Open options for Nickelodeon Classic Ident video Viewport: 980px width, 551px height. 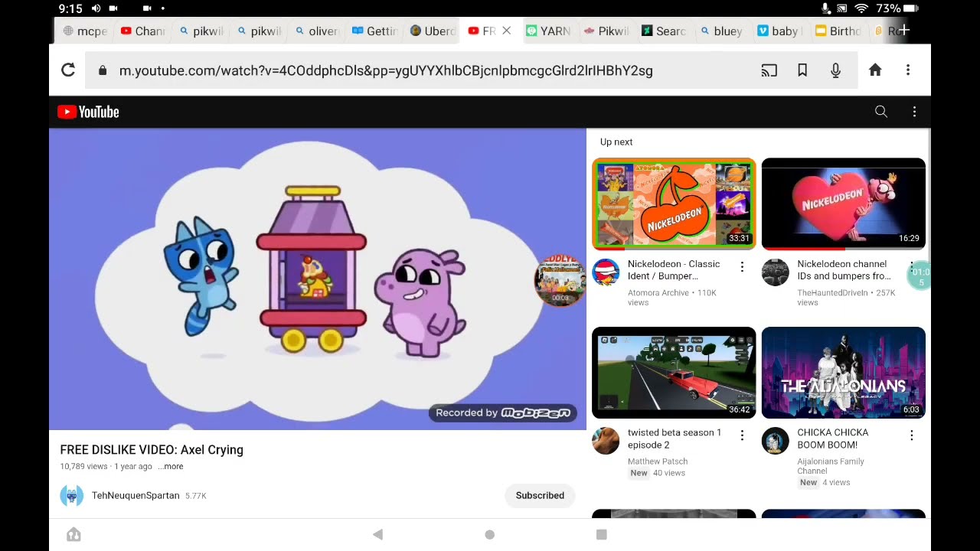[742, 266]
